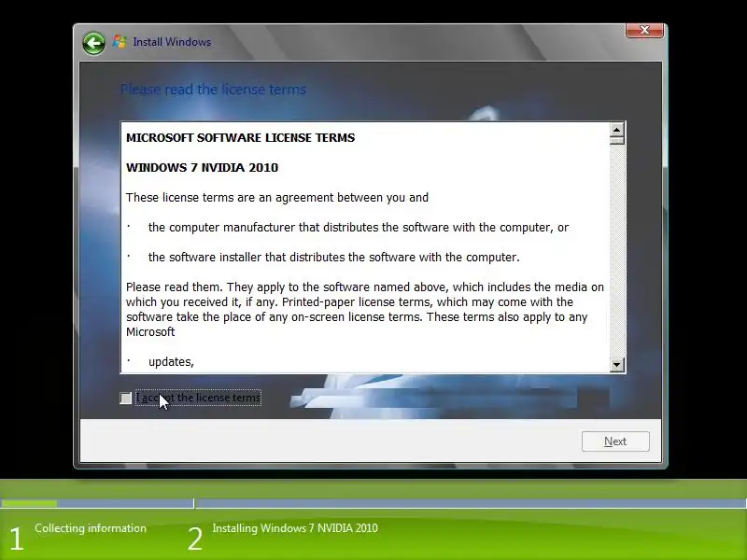Click the license scrollbar up arrow
747x560 pixels.
click(616, 130)
